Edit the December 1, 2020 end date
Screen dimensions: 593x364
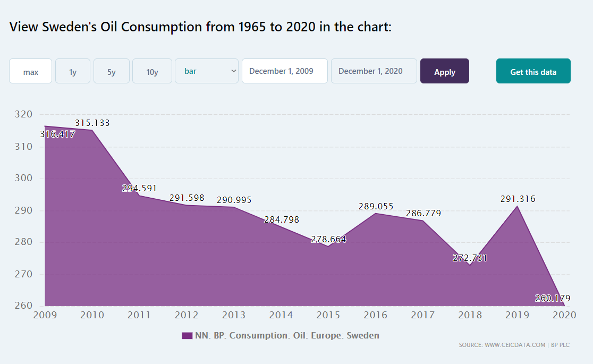coord(374,71)
